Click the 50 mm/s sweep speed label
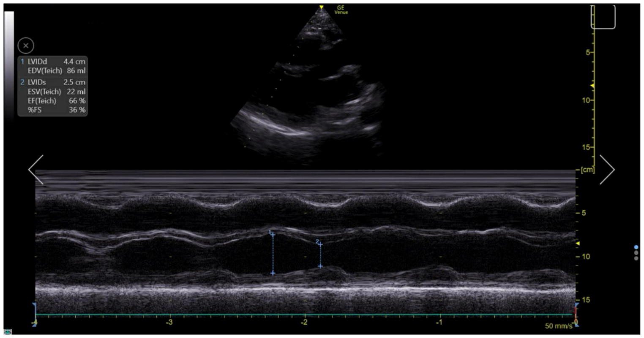The image size is (644, 338). point(559,326)
